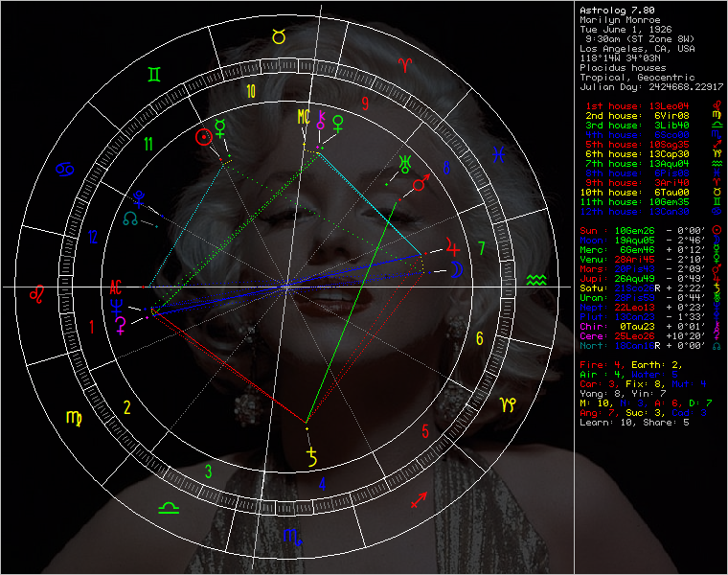Click the yellow MC midheaven marker

point(304,117)
